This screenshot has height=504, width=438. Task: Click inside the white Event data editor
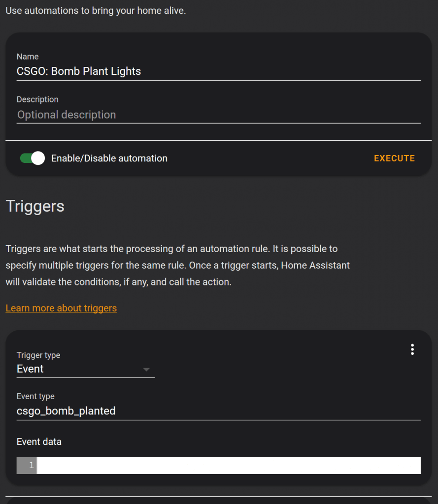tap(229, 465)
